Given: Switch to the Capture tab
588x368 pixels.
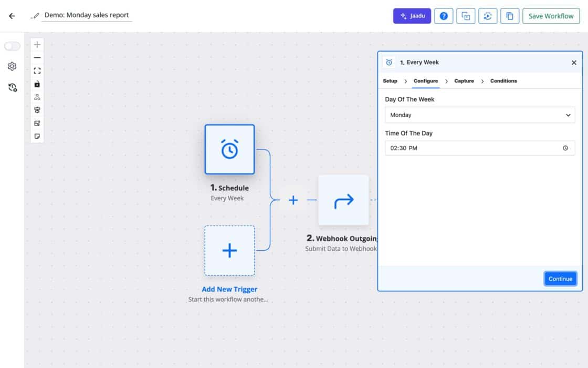Looking at the screenshot, I should [464, 81].
